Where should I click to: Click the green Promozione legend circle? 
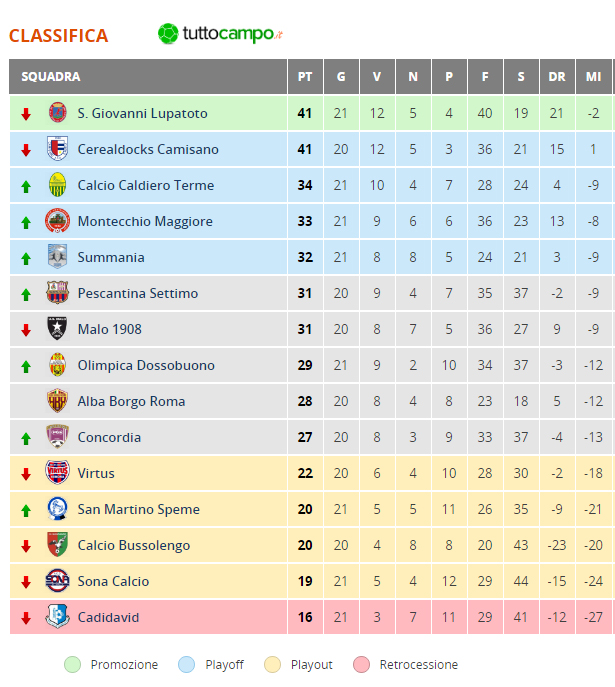[72, 665]
